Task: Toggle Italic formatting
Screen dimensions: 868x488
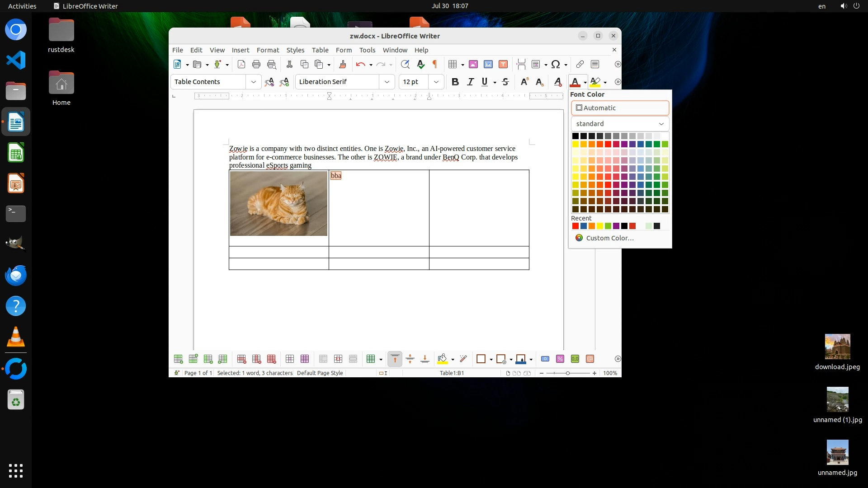Action: point(470,82)
